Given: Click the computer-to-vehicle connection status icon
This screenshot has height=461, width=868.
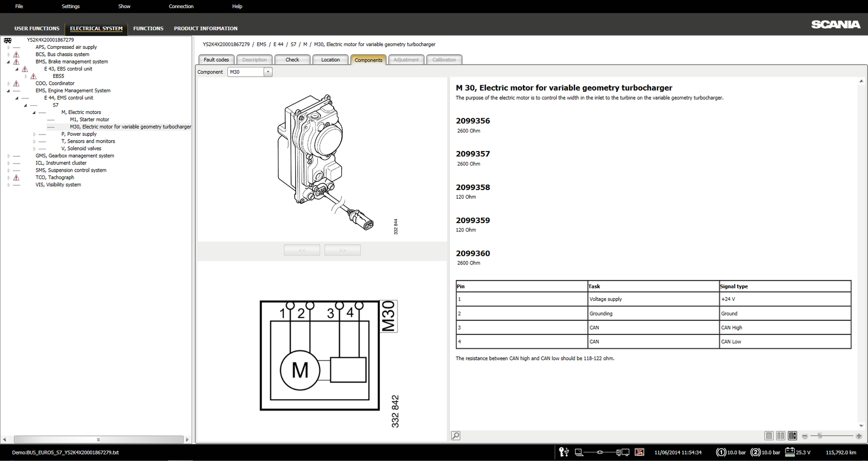Looking at the screenshot, I should [602, 452].
